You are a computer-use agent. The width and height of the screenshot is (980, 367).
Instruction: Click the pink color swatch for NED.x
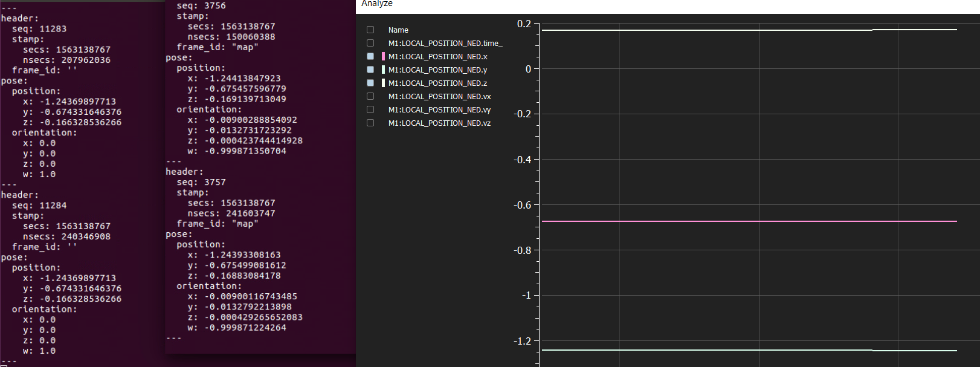pos(383,56)
